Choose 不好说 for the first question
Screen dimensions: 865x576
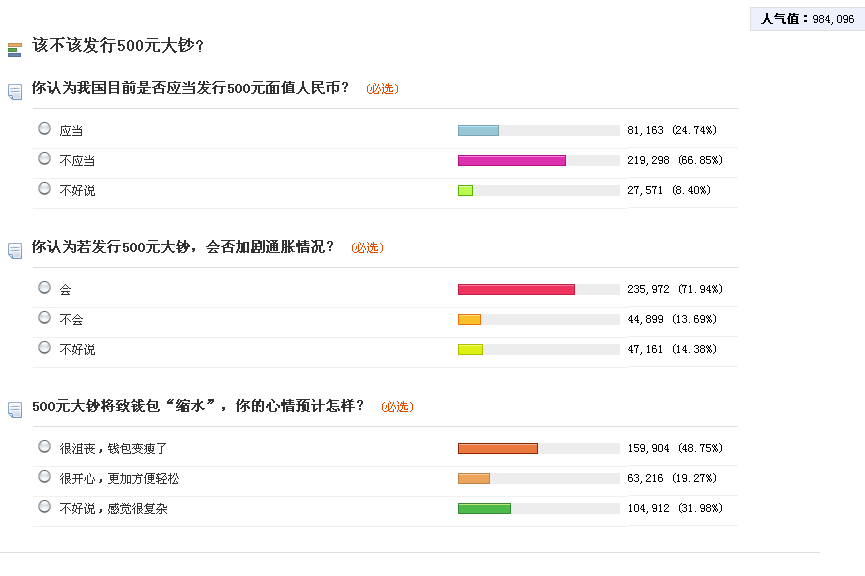pyautogui.click(x=44, y=188)
